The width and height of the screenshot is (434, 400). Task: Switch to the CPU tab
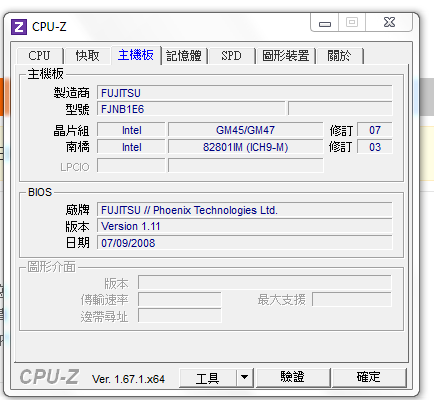39,56
